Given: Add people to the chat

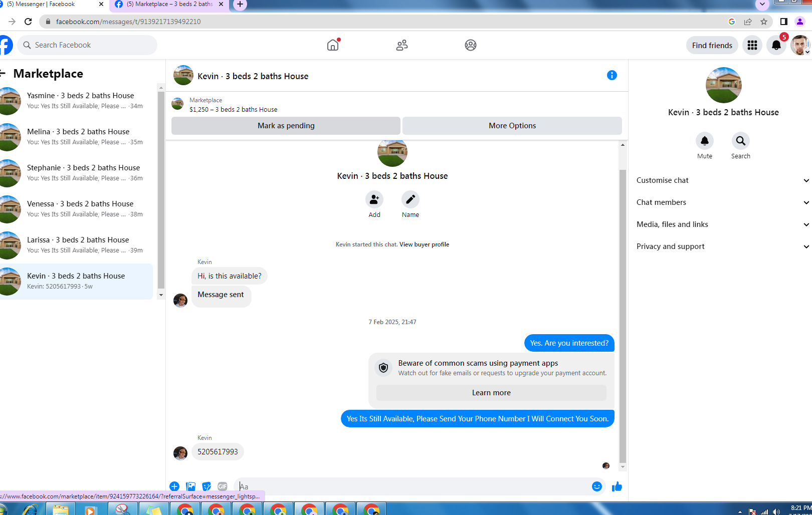Looking at the screenshot, I should pos(374,199).
